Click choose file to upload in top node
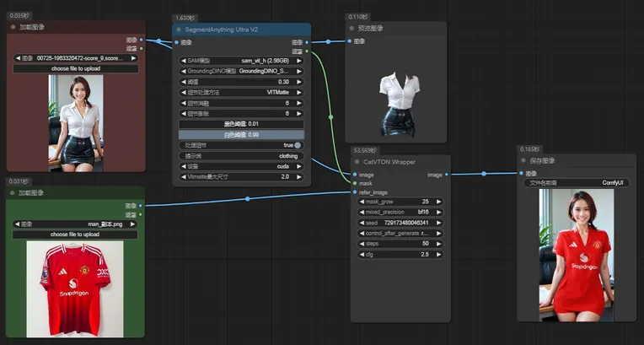The height and width of the screenshot is (345, 644). coord(76,68)
